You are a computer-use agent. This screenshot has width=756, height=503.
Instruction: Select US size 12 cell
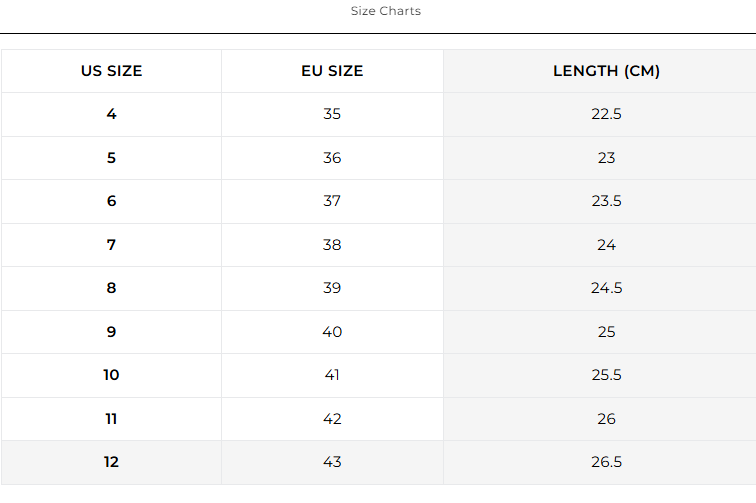(x=111, y=462)
